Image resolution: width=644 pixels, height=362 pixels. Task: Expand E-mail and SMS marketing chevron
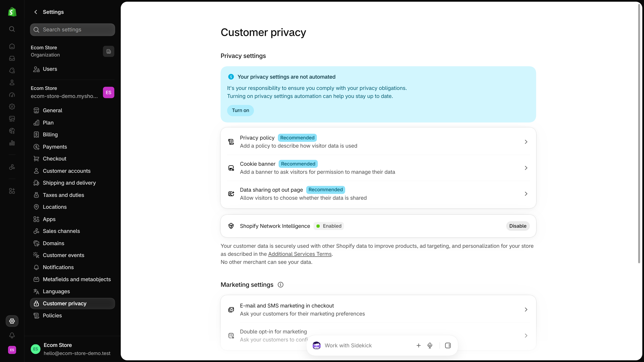(526, 310)
